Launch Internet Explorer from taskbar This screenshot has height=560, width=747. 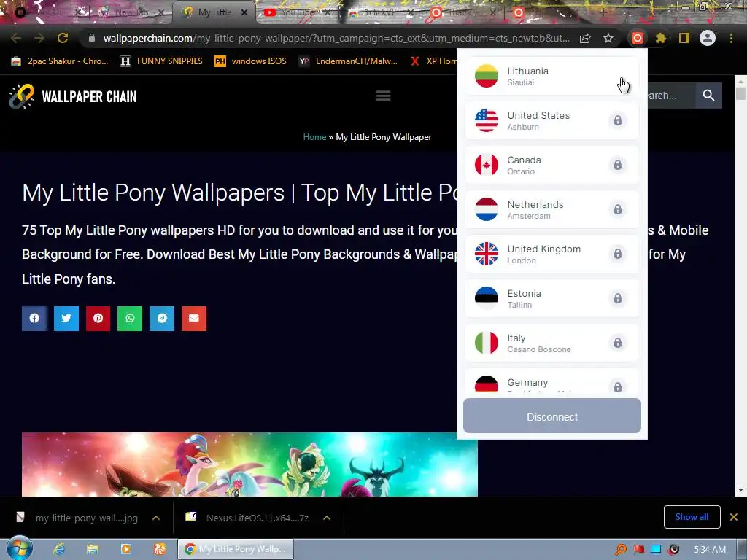[x=59, y=549]
